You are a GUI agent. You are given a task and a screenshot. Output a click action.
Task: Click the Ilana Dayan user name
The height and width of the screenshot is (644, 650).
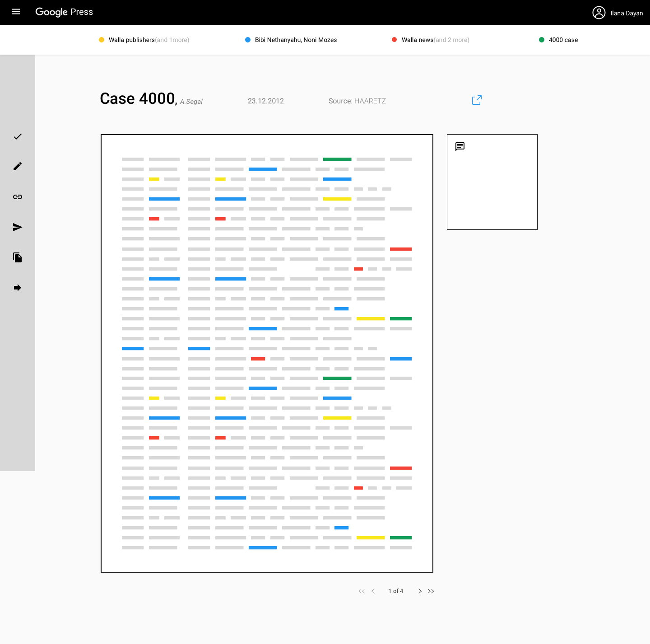point(627,13)
